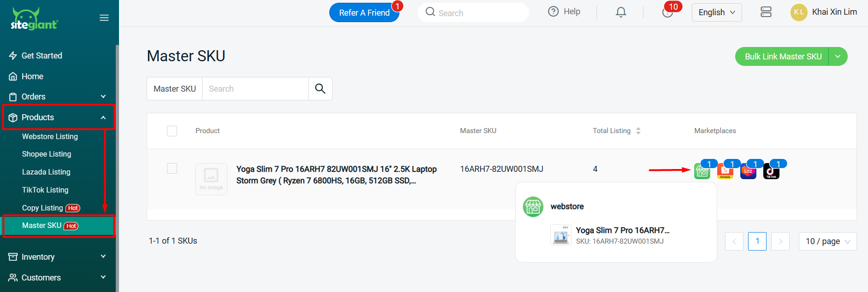Click the Lazada marketplace icon
Image resolution: width=868 pixels, height=292 pixels.
748,172
